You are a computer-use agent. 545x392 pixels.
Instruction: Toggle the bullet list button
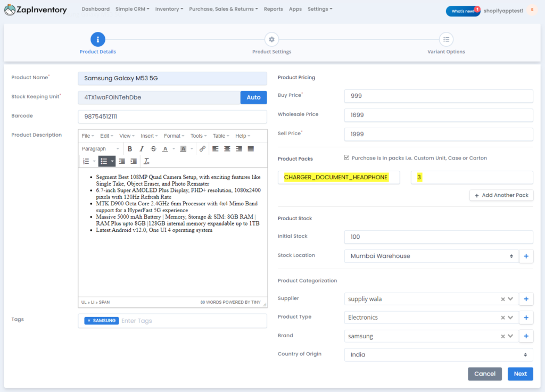[x=104, y=161]
